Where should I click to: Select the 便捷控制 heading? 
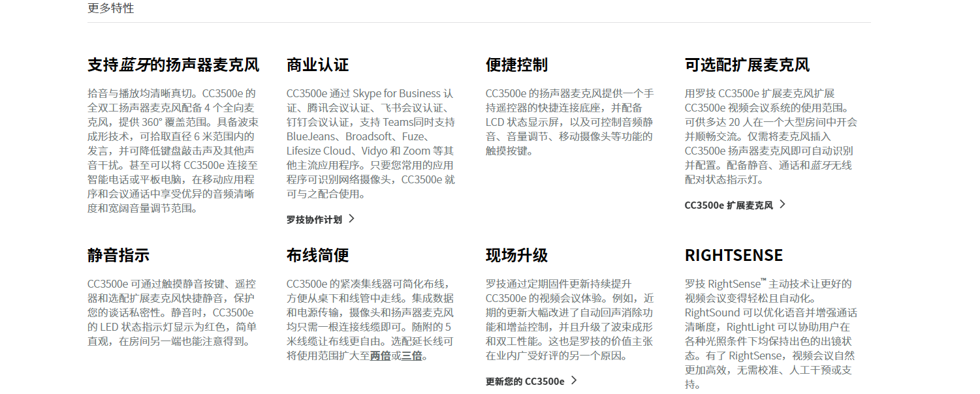[517, 65]
